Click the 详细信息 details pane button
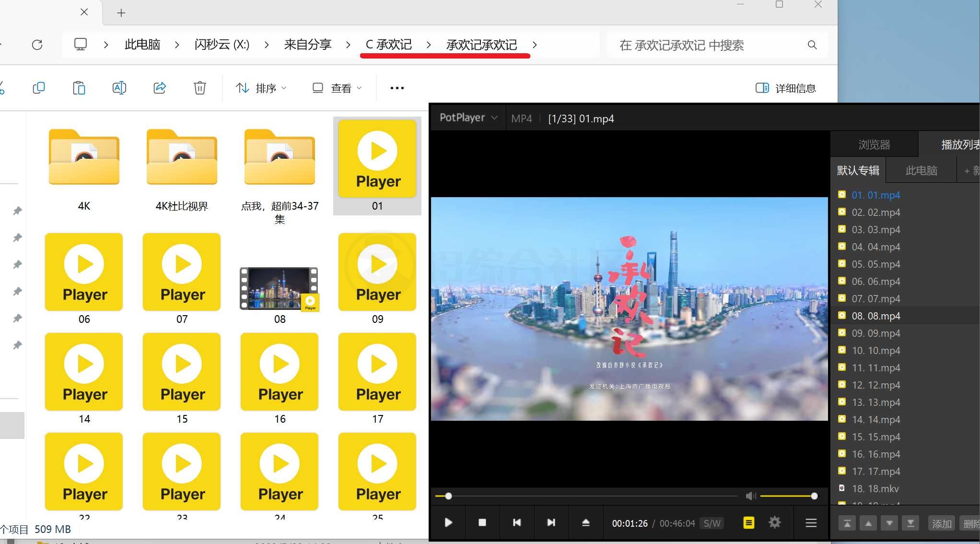The image size is (980, 544). [786, 88]
